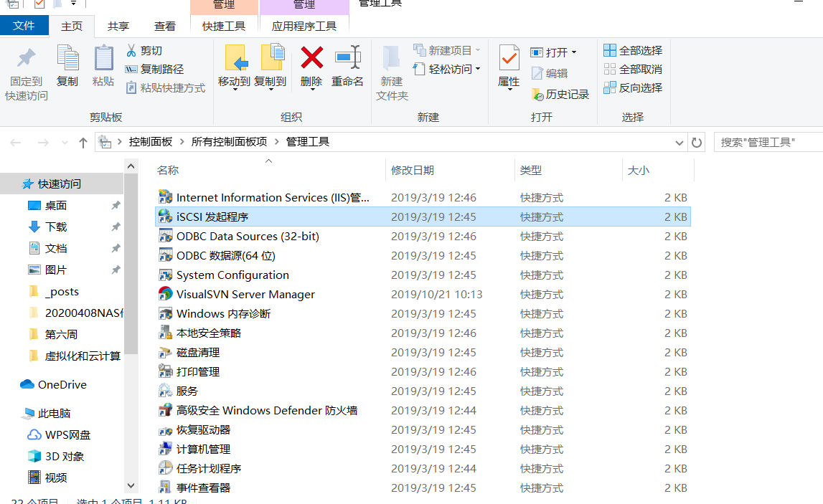Switch to the View (查看) tab
The width and height of the screenshot is (823, 504).
point(165,27)
